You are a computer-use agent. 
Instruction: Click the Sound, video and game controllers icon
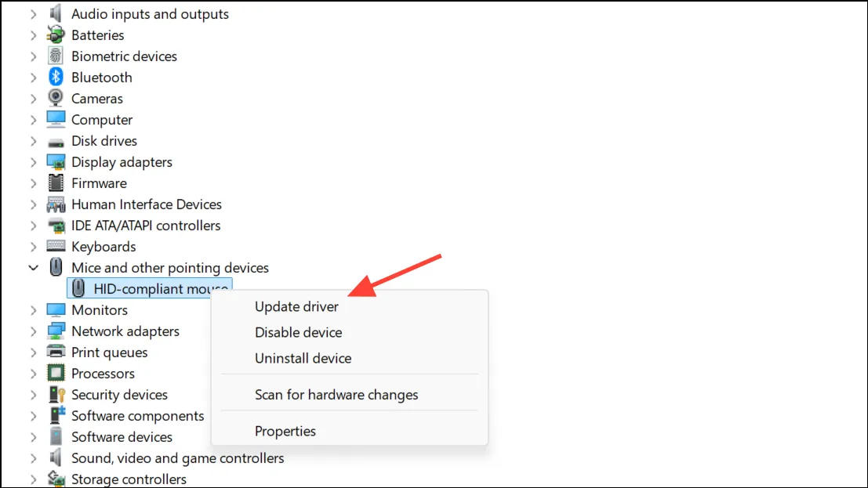click(56, 457)
